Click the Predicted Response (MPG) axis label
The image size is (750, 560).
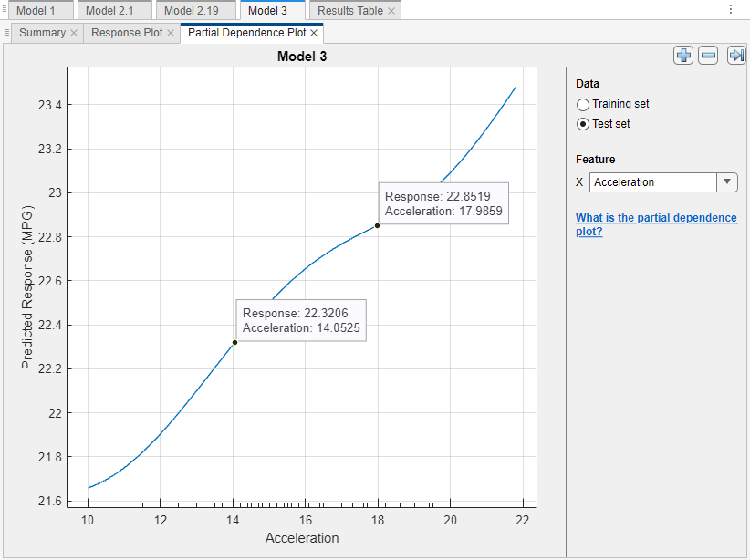click(x=26, y=287)
